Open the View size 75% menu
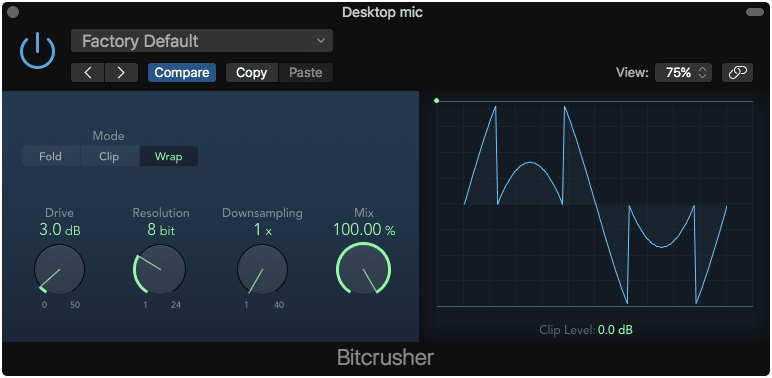The image size is (772, 378). 683,73
